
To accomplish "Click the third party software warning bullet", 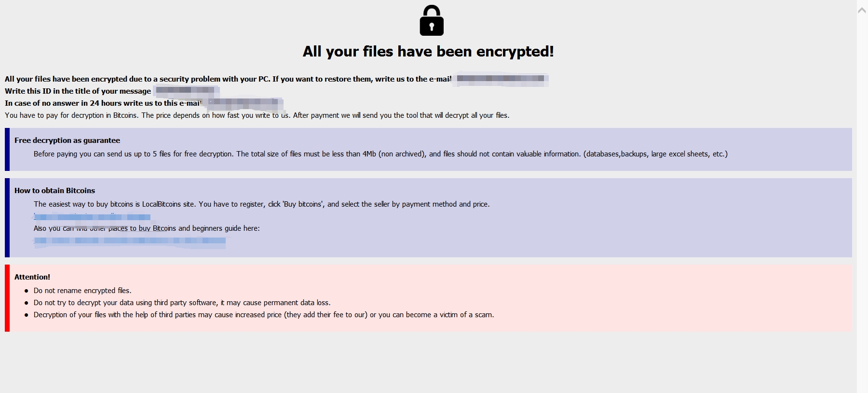I will coord(182,303).
